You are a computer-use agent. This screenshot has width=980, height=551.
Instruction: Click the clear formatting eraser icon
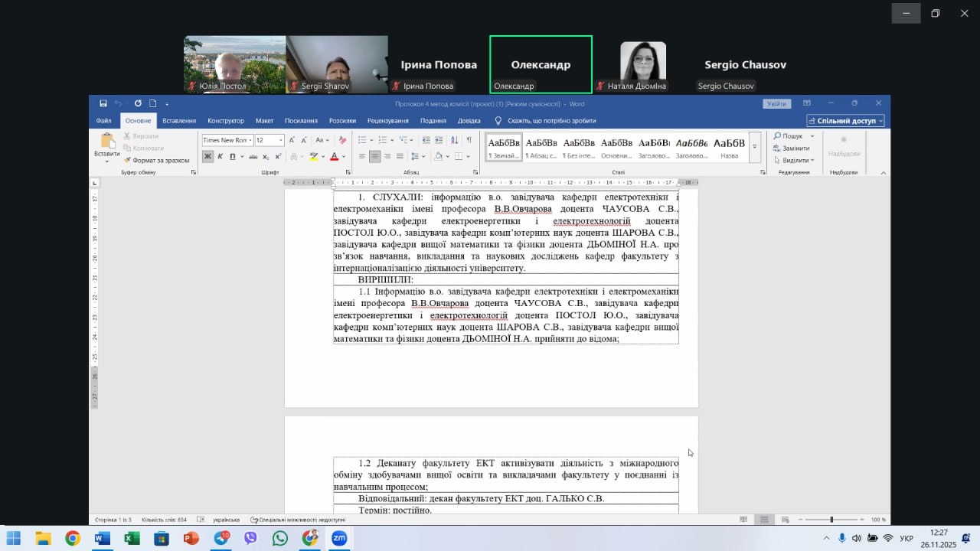point(342,140)
